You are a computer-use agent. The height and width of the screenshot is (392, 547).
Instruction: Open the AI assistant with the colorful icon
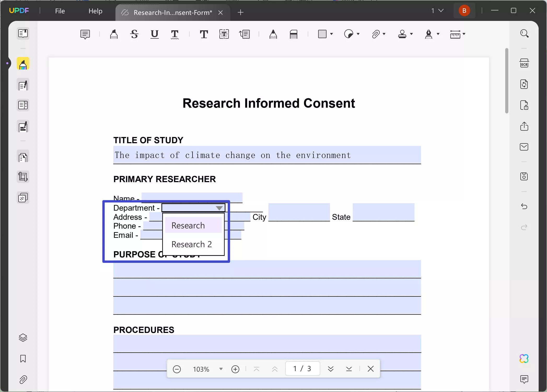pyautogui.click(x=524, y=358)
